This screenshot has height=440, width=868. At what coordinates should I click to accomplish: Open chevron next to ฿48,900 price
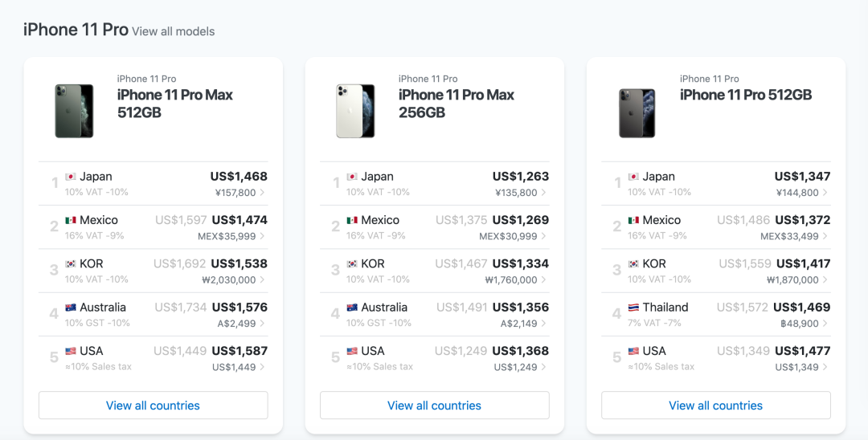825,324
